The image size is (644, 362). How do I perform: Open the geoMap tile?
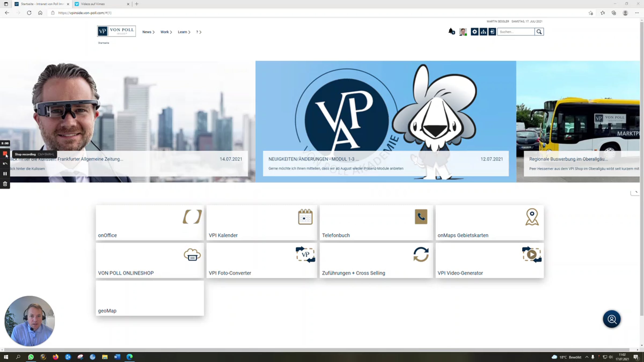[150, 298]
